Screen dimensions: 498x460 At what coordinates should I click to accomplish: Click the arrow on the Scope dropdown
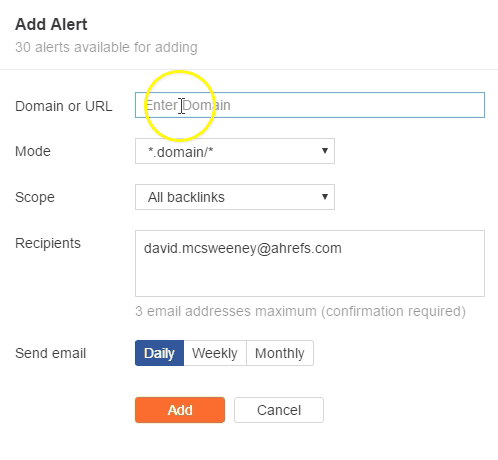[x=325, y=197]
